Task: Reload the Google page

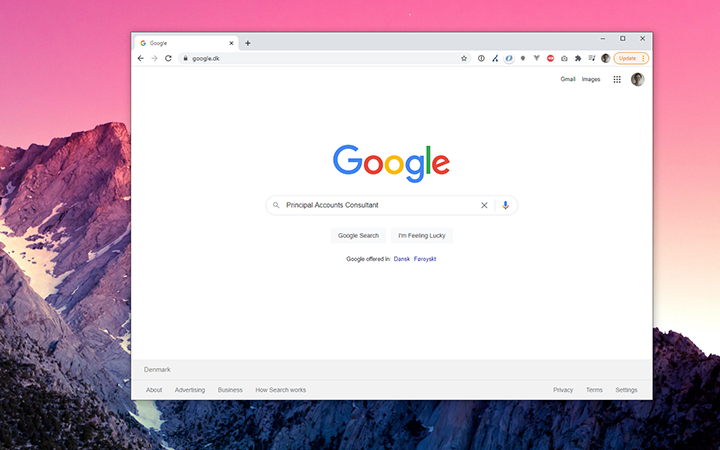Action: (168, 58)
